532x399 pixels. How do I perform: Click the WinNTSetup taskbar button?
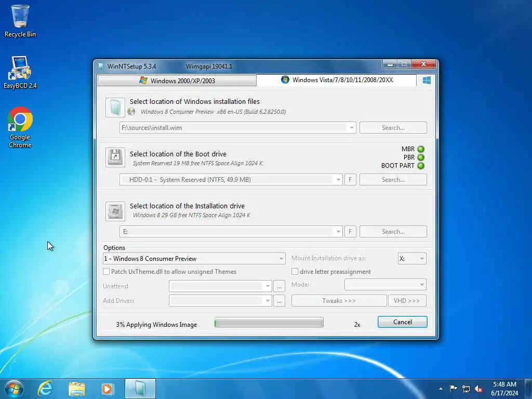click(140, 389)
